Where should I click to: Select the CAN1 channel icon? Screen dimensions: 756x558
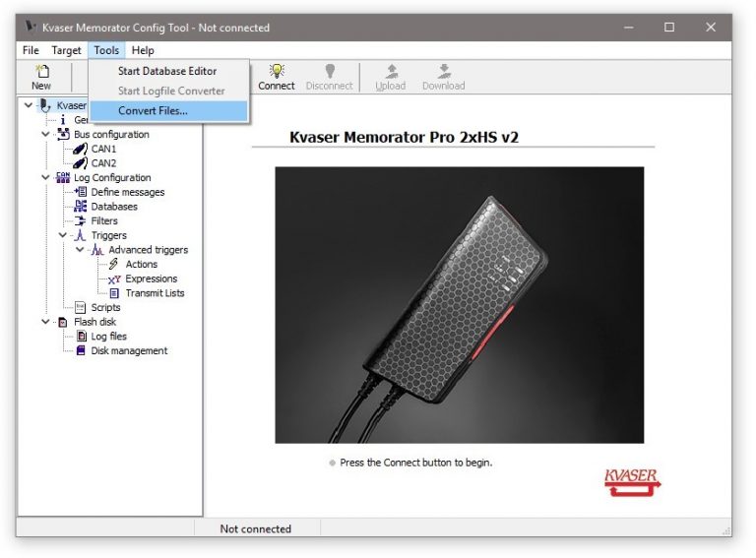click(81, 149)
